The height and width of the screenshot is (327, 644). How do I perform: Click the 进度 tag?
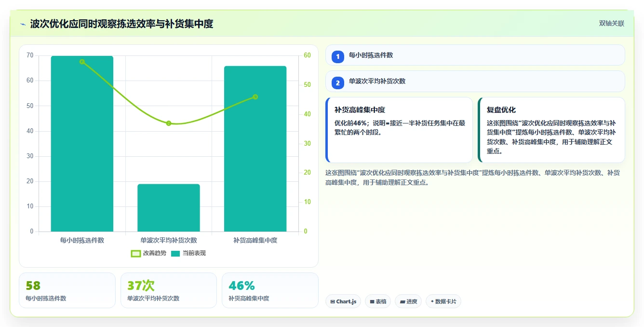pyautogui.click(x=408, y=301)
